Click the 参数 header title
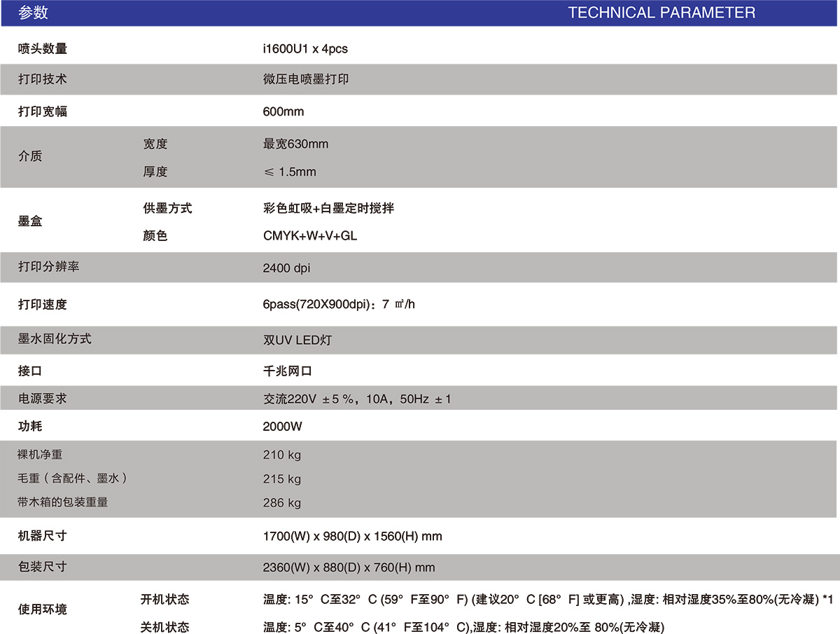840x634 pixels. point(34,13)
